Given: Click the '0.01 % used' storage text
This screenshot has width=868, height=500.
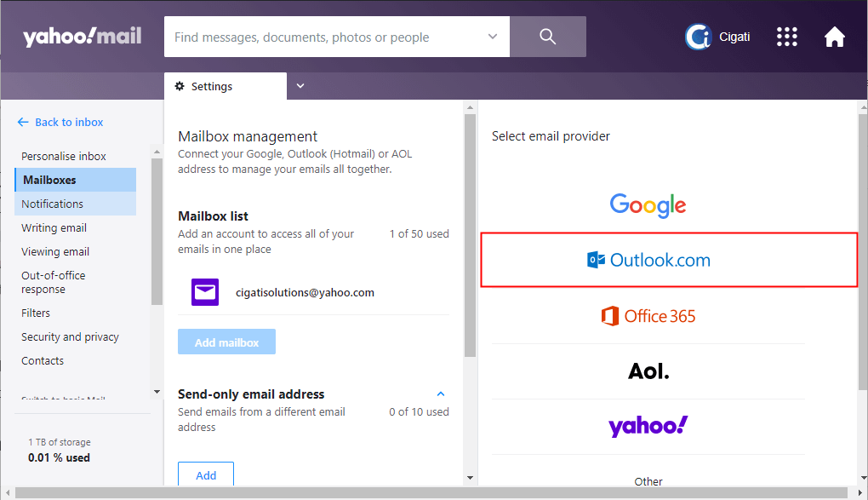Looking at the screenshot, I should click(60, 458).
